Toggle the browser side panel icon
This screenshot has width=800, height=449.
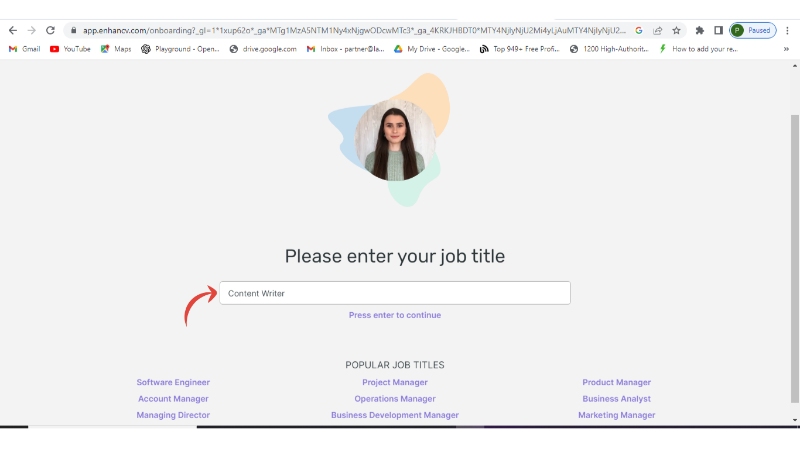point(718,31)
